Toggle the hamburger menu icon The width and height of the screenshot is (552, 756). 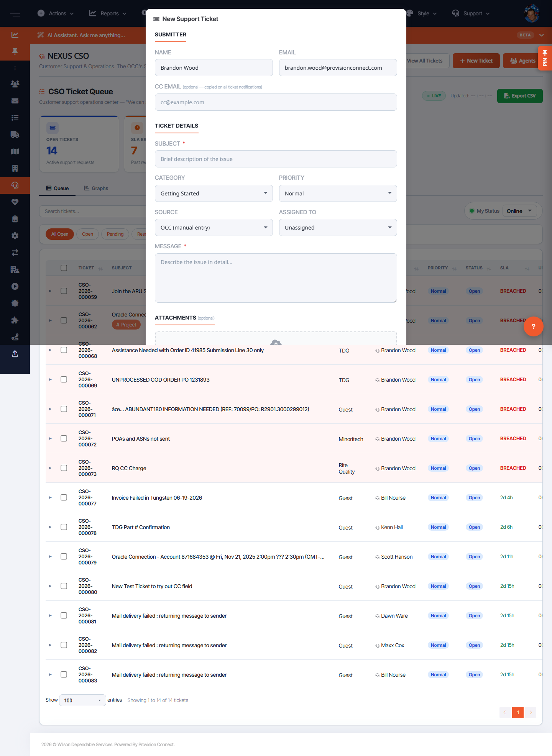[x=15, y=13]
